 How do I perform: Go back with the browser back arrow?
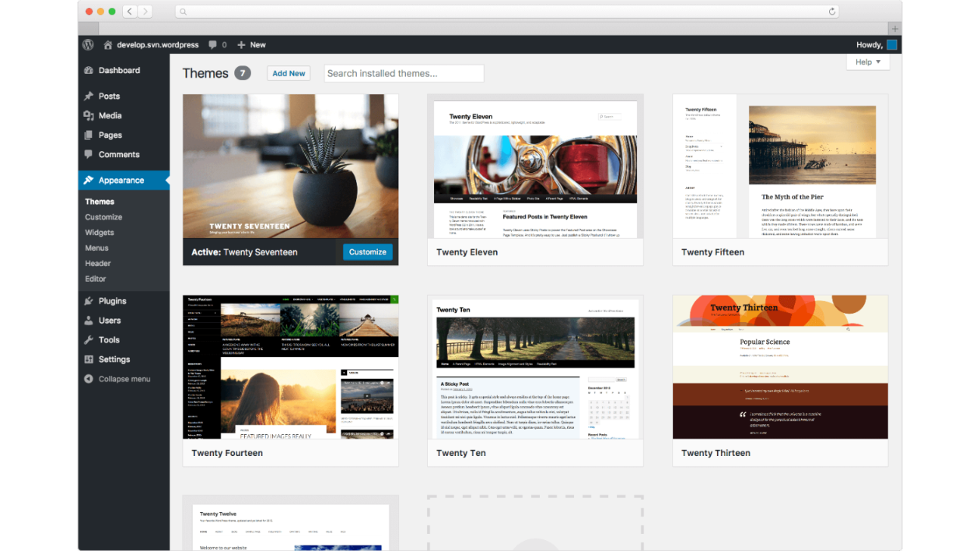129,12
